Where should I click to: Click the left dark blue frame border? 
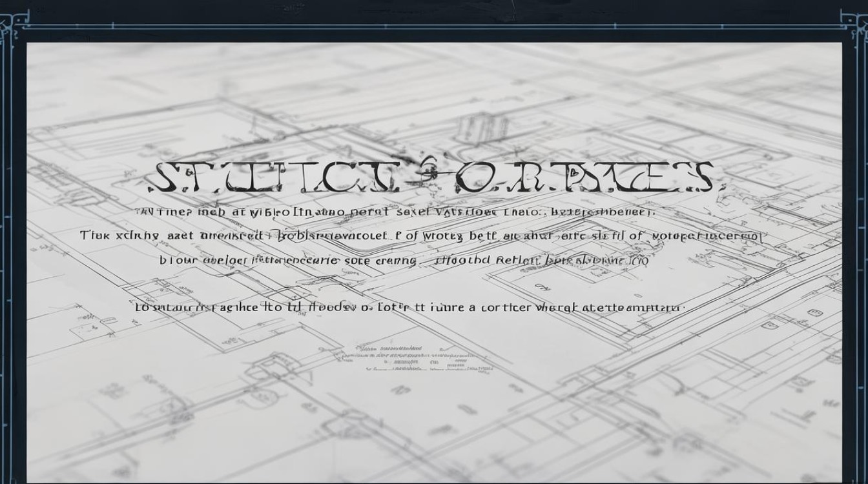coord(12,258)
